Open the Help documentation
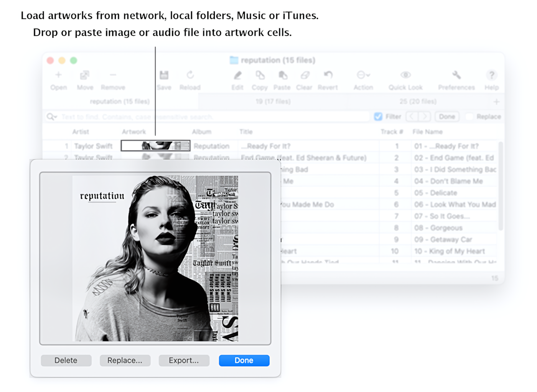This screenshot has height=392, width=537. point(491,79)
